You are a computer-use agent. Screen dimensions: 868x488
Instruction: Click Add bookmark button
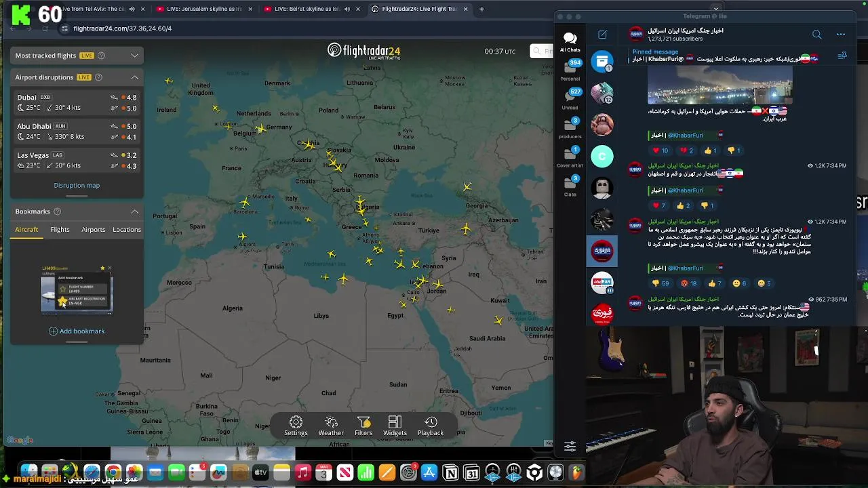[x=77, y=331]
